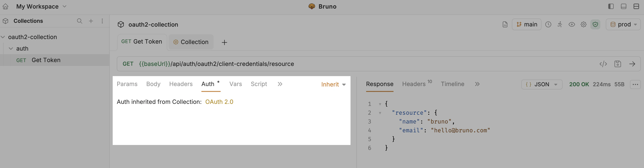Open the JSON response format dropdown

(x=542, y=85)
